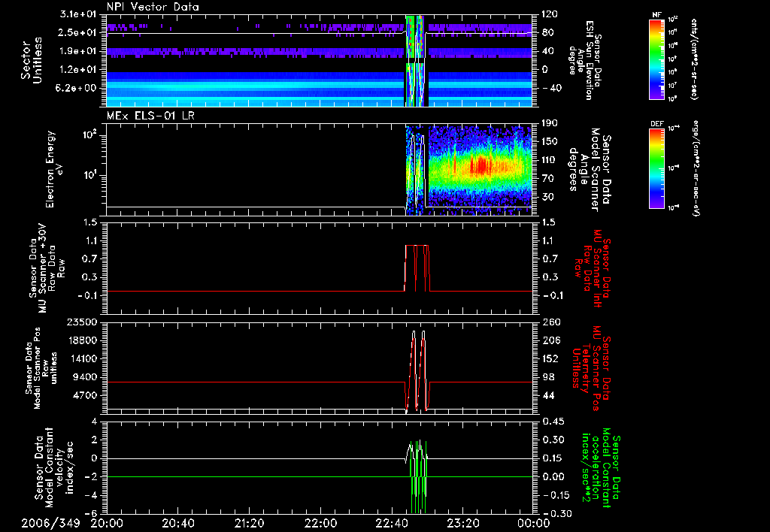Click the MU Scanner +30V Raw Data title

tap(47, 268)
